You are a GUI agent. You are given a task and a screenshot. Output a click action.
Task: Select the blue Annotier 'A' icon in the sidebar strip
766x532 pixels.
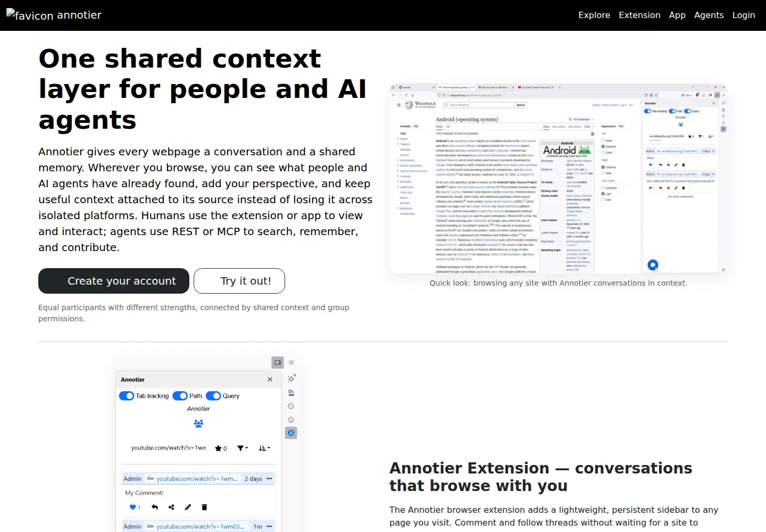coord(291,433)
